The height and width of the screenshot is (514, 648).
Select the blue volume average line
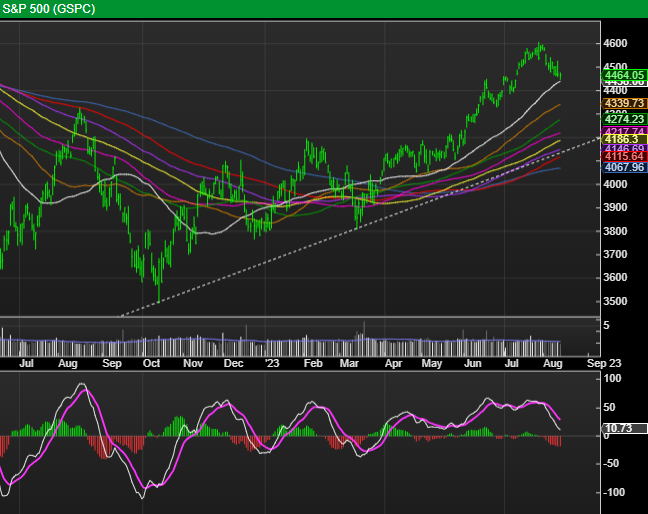pos(281,341)
